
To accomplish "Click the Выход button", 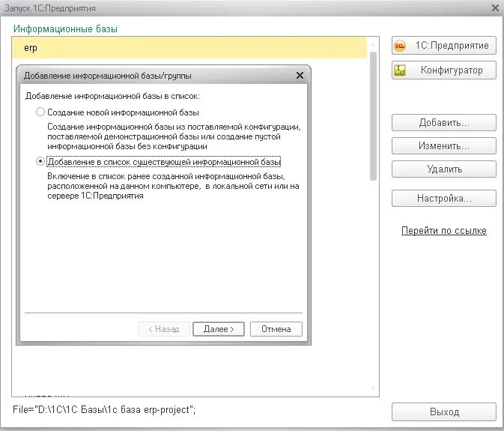I will (444, 412).
